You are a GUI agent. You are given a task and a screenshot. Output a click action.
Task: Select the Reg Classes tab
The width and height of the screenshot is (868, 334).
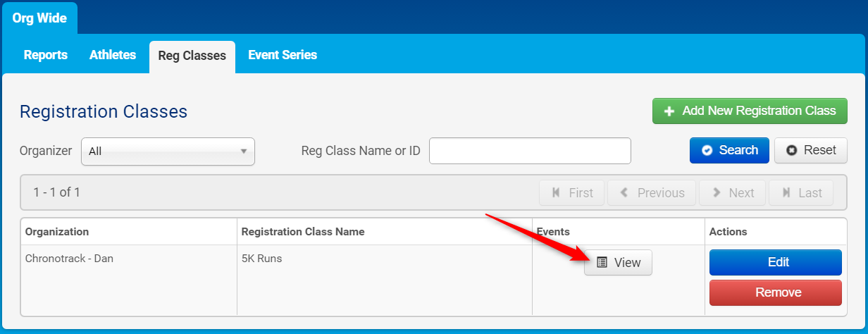tap(192, 56)
